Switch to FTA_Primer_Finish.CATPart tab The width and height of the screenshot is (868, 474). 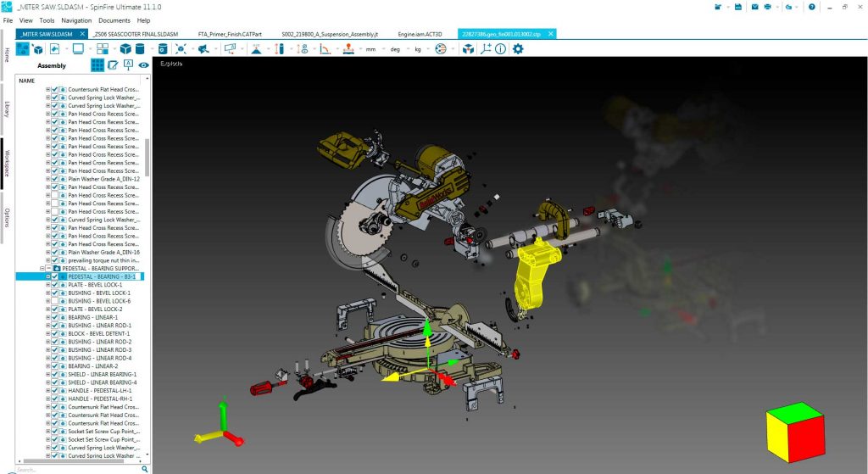click(230, 34)
